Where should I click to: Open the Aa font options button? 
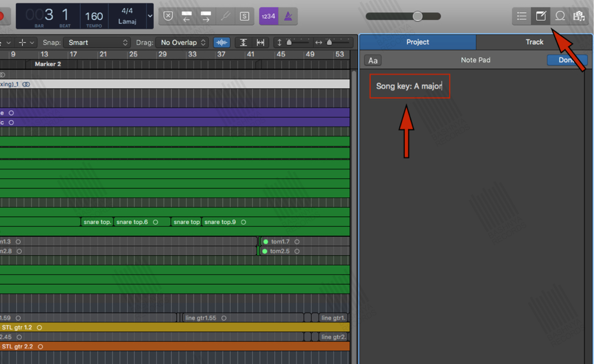(373, 60)
